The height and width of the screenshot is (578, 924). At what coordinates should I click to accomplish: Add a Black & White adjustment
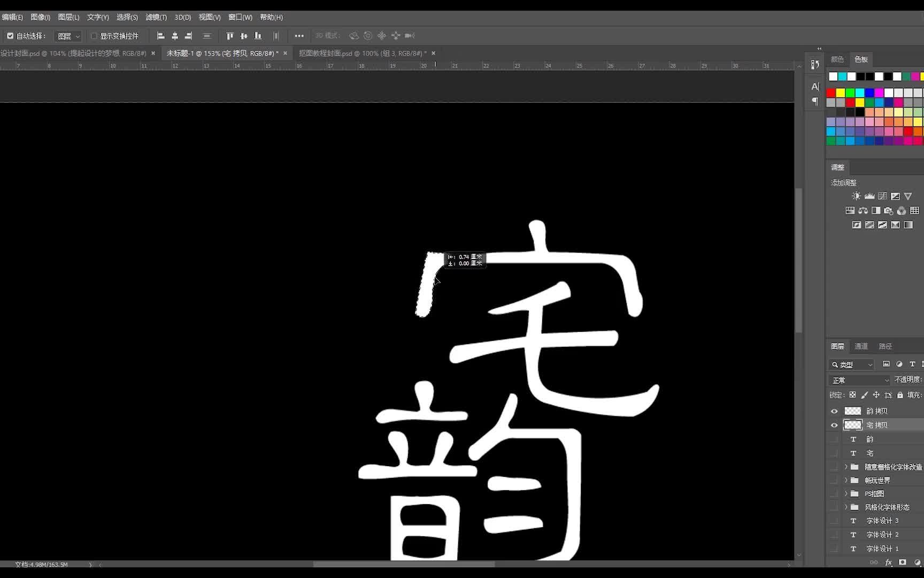[876, 210]
